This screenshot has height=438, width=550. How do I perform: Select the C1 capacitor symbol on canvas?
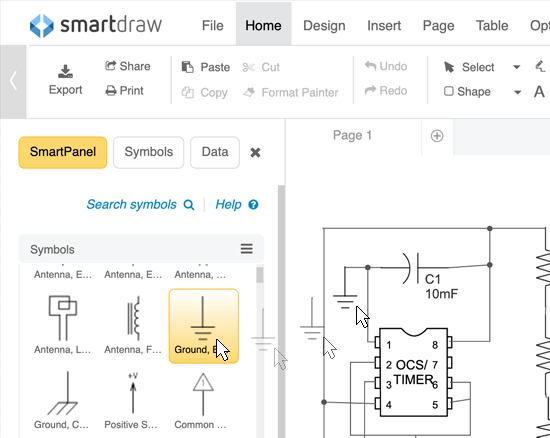[412, 268]
